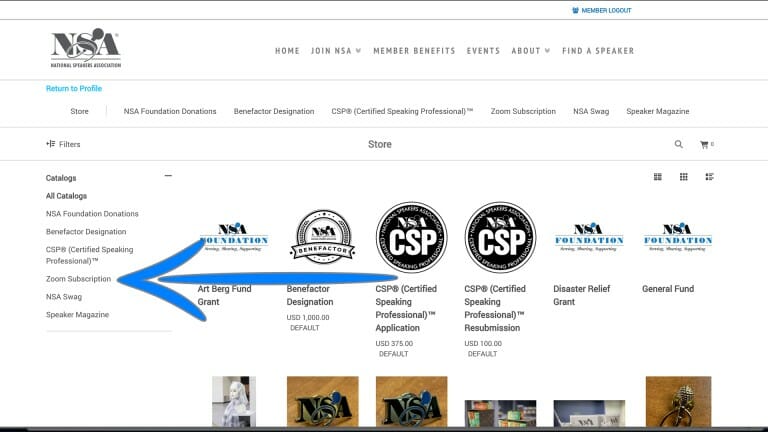The height and width of the screenshot is (432, 768).
Task: Open the white bust statue thumbnail
Action: click(x=234, y=401)
